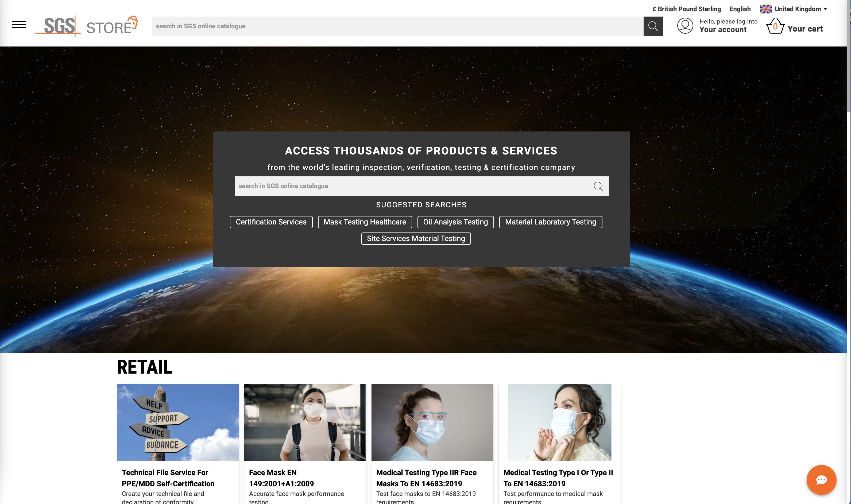Click 'Create your technical file and' description
Viewport: 851px width, 504px height.
pyautogui.click(x=163, y=494)
